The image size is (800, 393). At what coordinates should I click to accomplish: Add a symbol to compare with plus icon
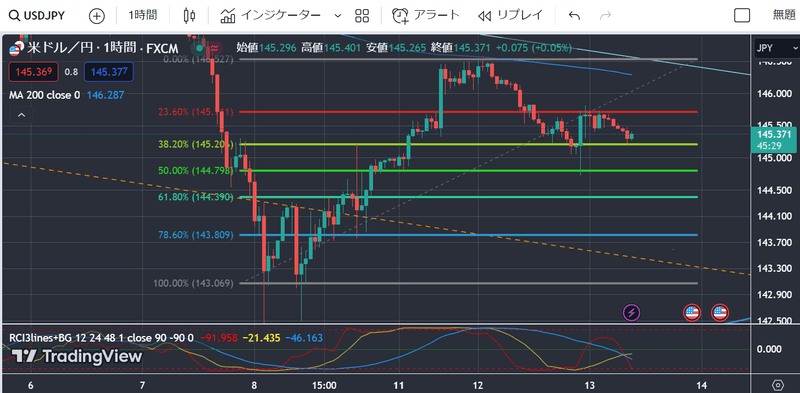click(x=96, y=16)
